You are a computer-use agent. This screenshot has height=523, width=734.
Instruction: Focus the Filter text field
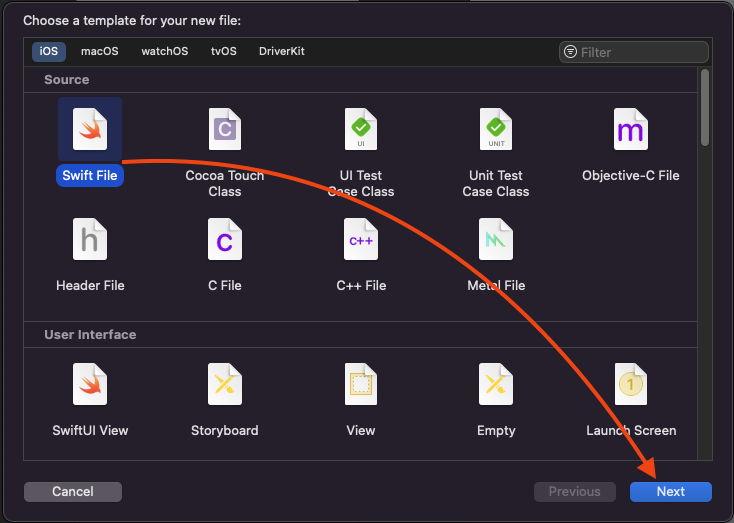tap(634, 52)
